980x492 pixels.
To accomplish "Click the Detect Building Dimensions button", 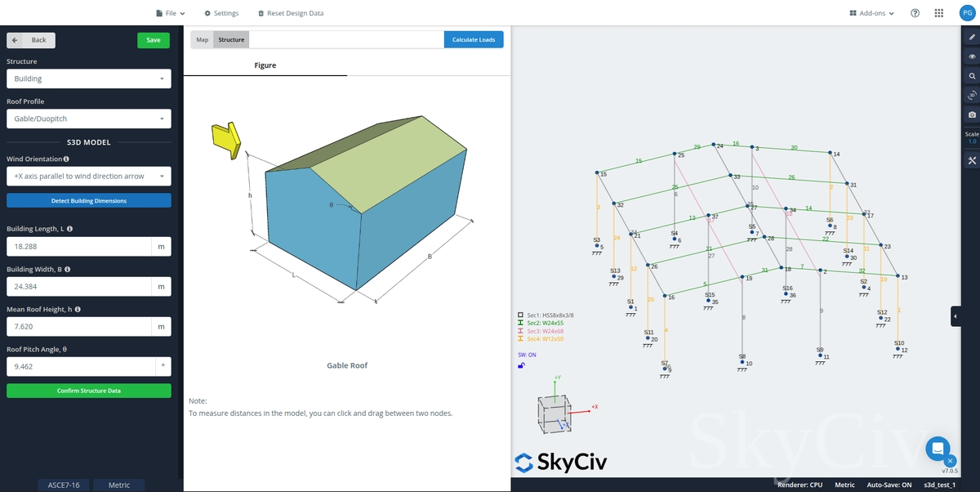I will [88, 200].
